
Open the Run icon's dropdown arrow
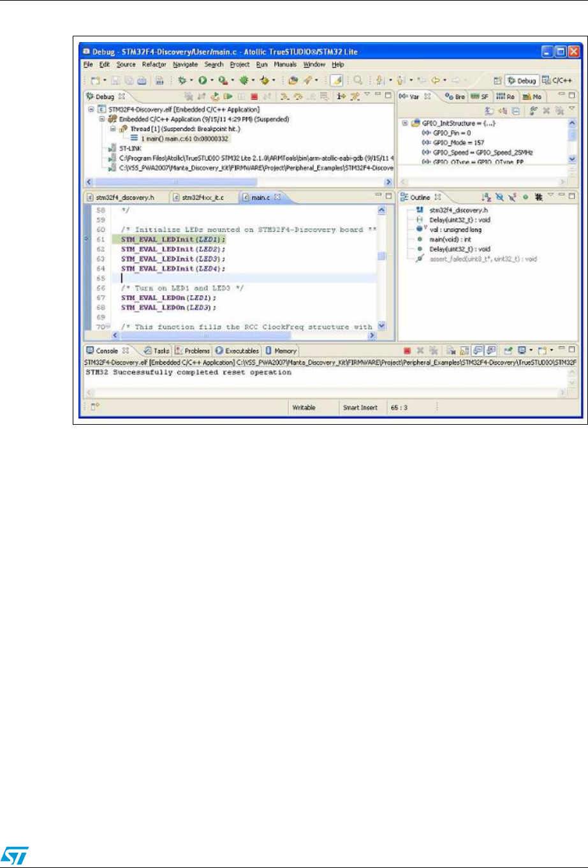coord(212,80)
